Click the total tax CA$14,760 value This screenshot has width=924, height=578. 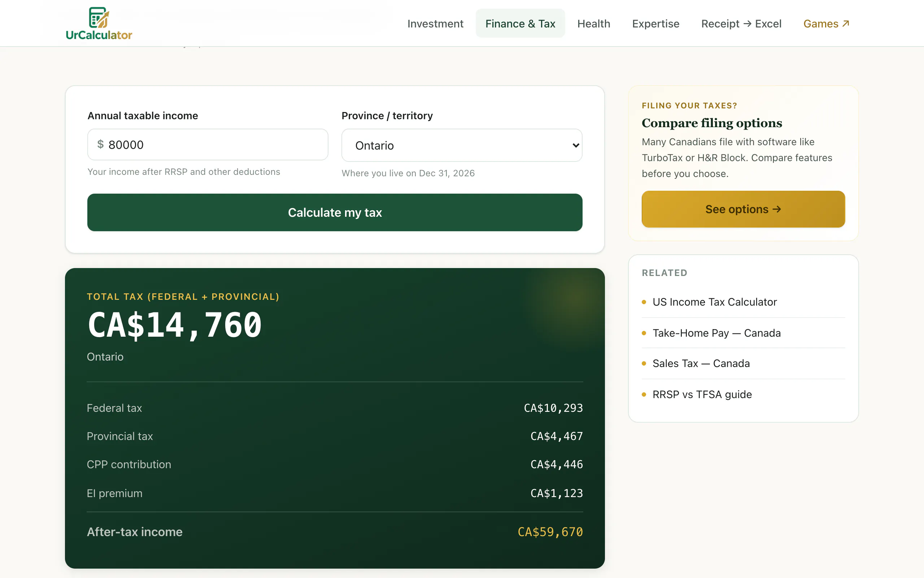(x=175, y=325)
